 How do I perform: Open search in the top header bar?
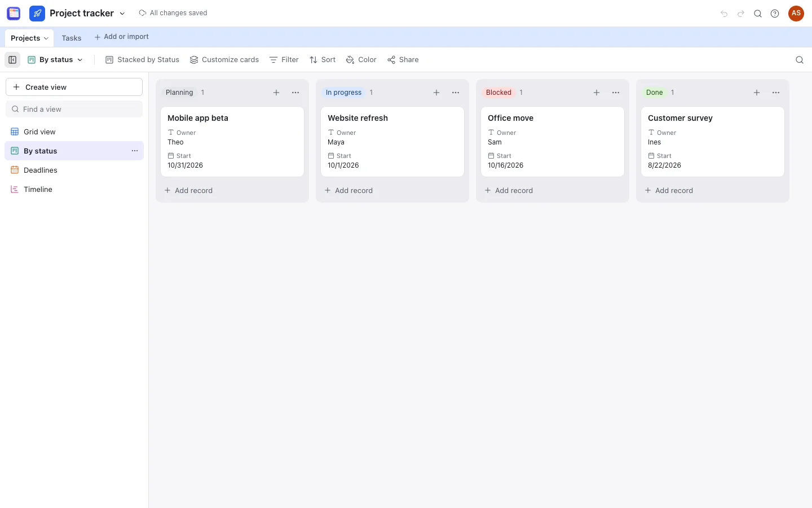click(x=758, y=14)
